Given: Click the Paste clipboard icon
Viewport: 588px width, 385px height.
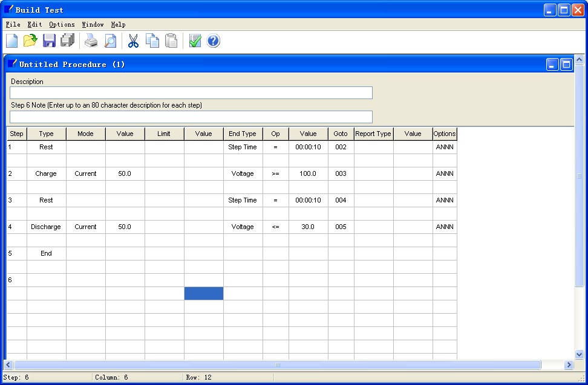Looking at the screenshot, I should point(171,41).
